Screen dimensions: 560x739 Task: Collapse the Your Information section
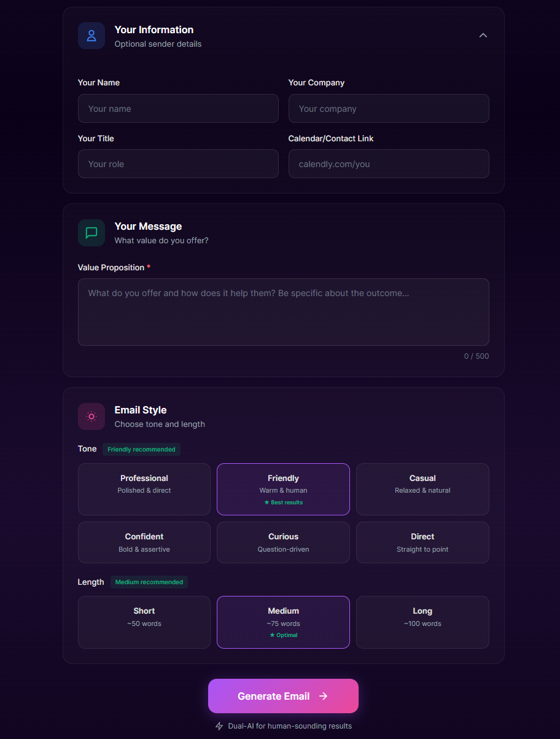(x=483, y=36)
